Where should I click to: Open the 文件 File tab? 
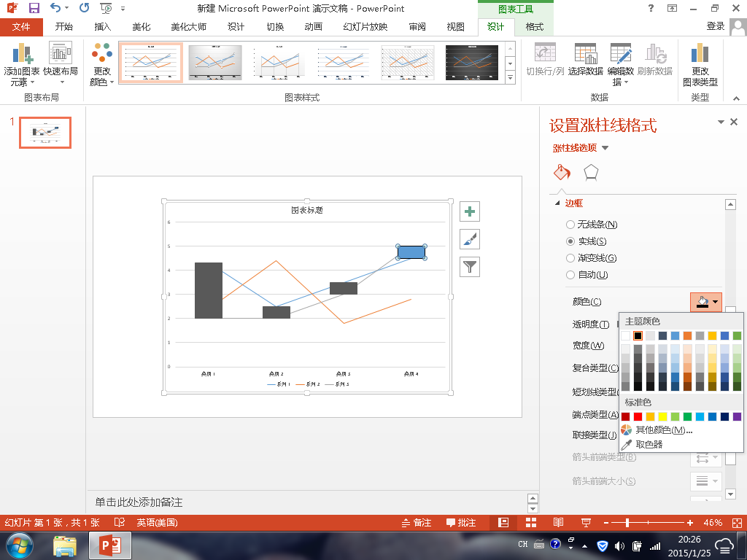(x=21, y=27)
